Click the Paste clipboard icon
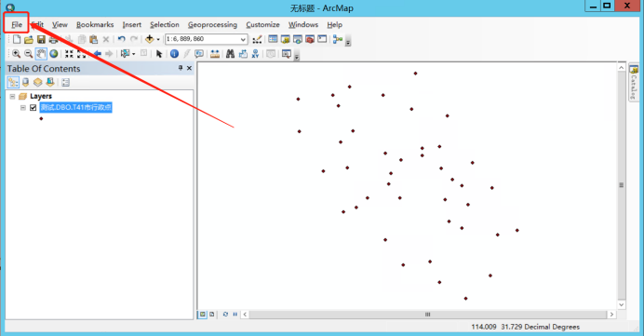Image resolution: width=644 pixels, height=336 pixels. click(94, 39)
